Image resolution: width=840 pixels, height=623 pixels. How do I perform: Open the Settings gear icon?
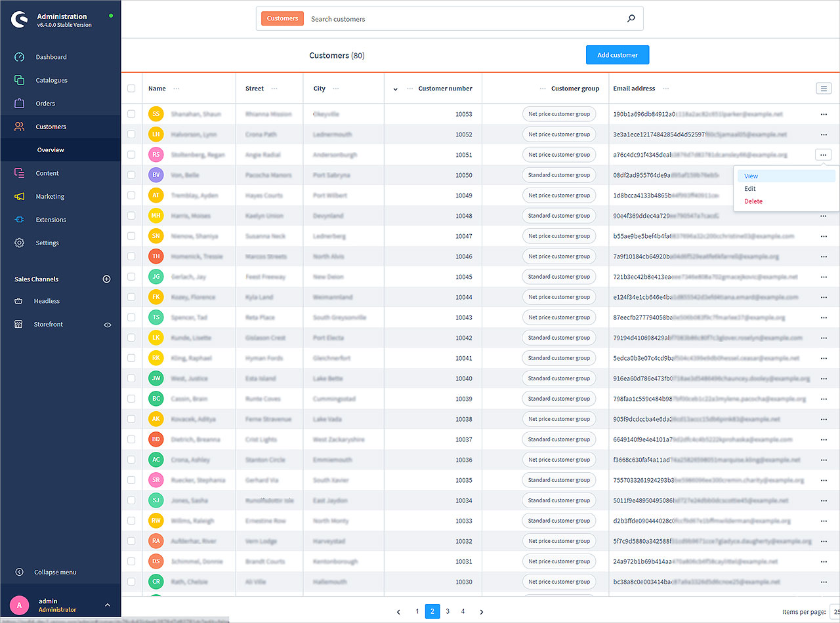tap(20, 243)
